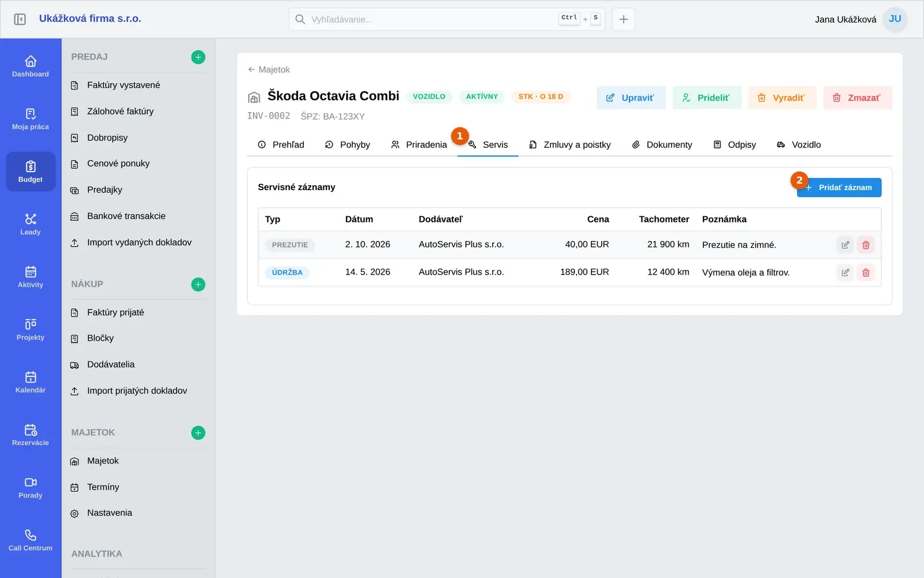Go to Leady module
This screenshot has height=578, width=924.
click(x=31, y=224)
